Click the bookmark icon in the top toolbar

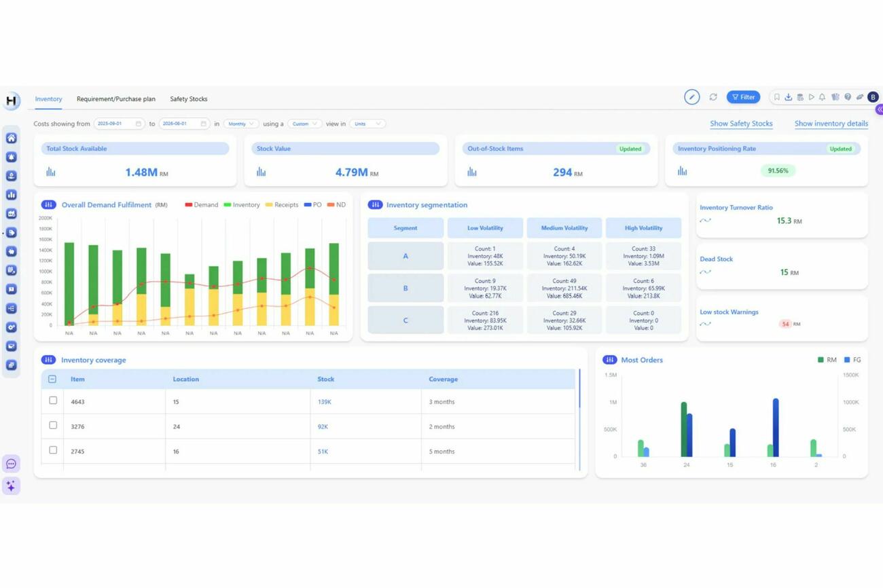pos(777,97)
